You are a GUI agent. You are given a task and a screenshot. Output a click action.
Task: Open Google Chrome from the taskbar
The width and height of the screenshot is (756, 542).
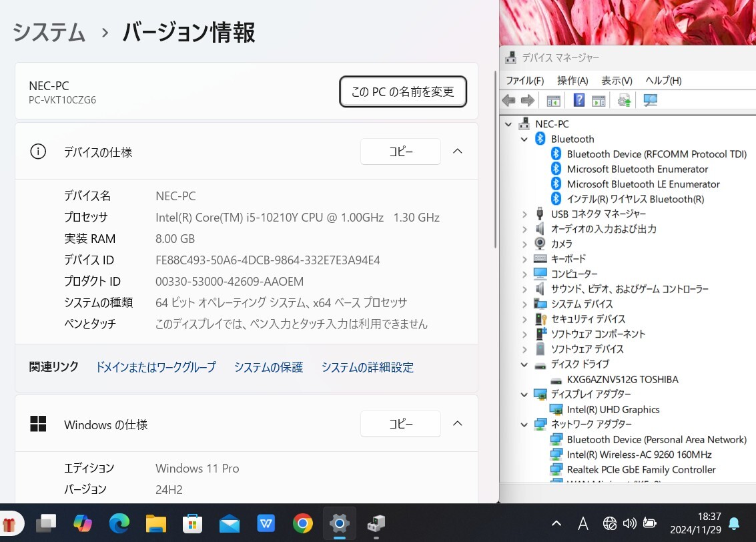click(x=302, y=523)
